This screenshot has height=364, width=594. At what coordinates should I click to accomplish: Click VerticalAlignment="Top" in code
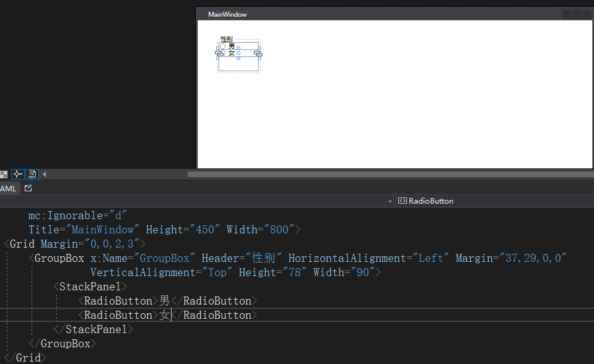coord(161,272)
